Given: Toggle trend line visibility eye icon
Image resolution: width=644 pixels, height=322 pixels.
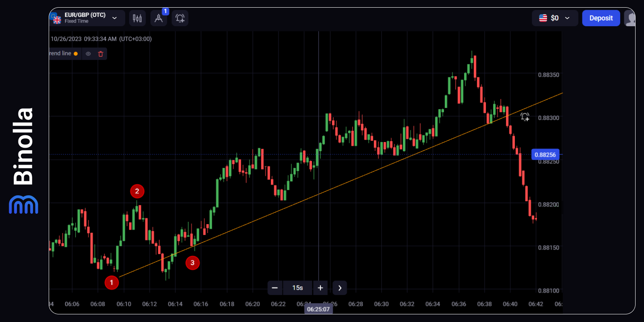Looking at the screenshot, I should point(88,54).
